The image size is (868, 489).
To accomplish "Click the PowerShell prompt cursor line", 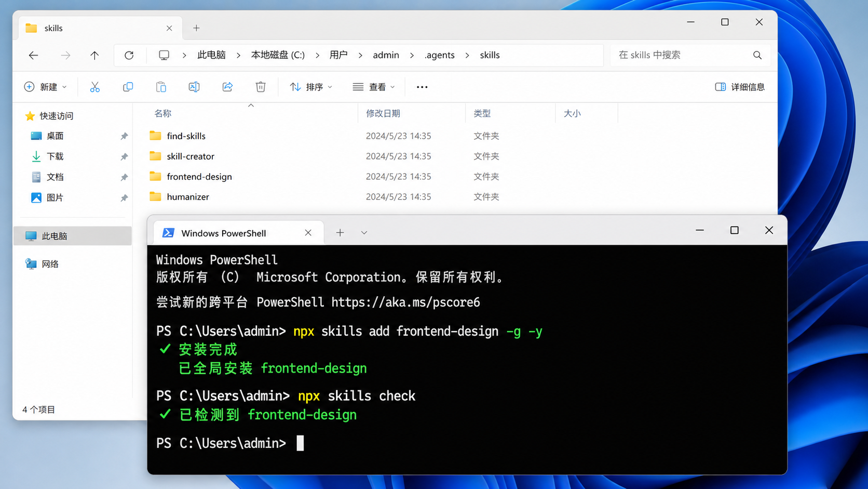I will point(230,443).
